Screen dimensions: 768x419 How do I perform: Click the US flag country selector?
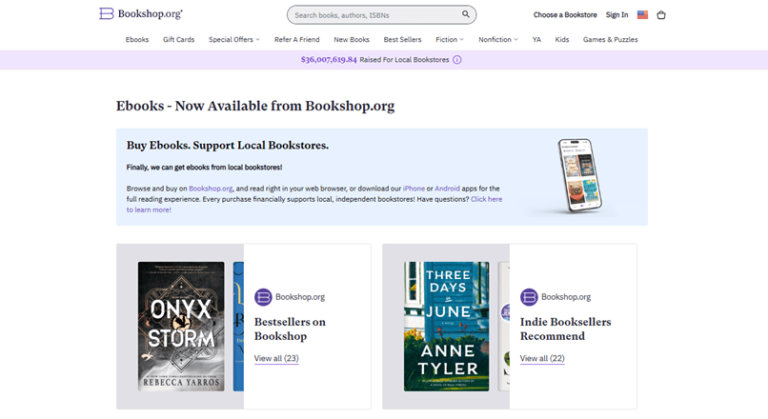(x=643, y=15)
